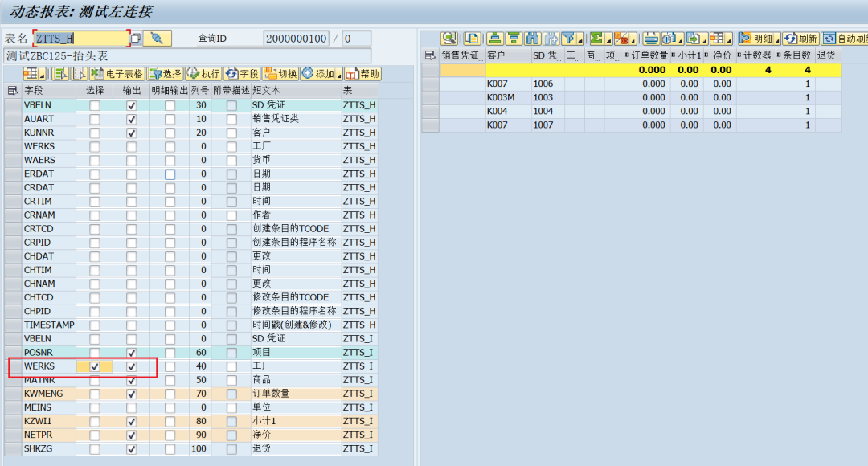Click the row selector for MATNR row
This screenshot has height=466, width=868.
[x=13, y=380]
